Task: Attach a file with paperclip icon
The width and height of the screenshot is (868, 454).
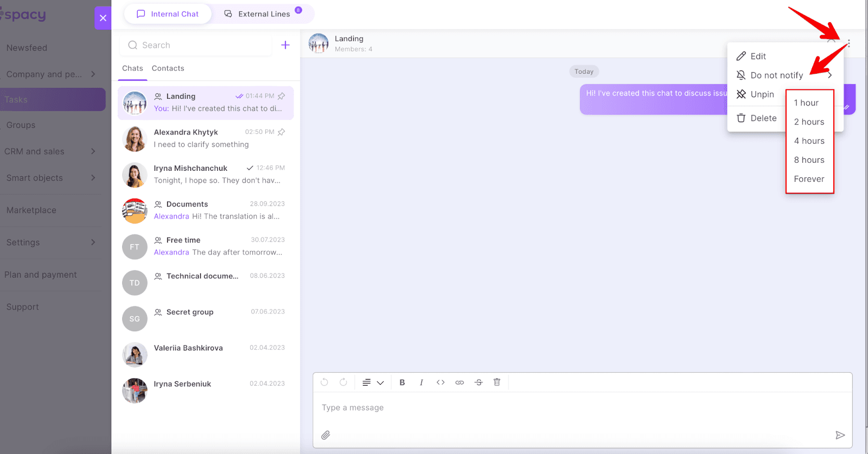Action: 325,435
